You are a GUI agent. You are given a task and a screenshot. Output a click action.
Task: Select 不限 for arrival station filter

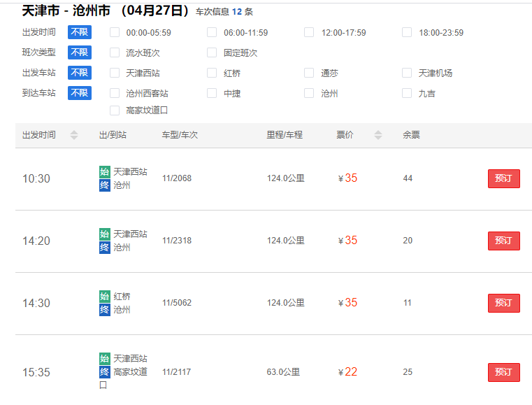click(79, 93)
